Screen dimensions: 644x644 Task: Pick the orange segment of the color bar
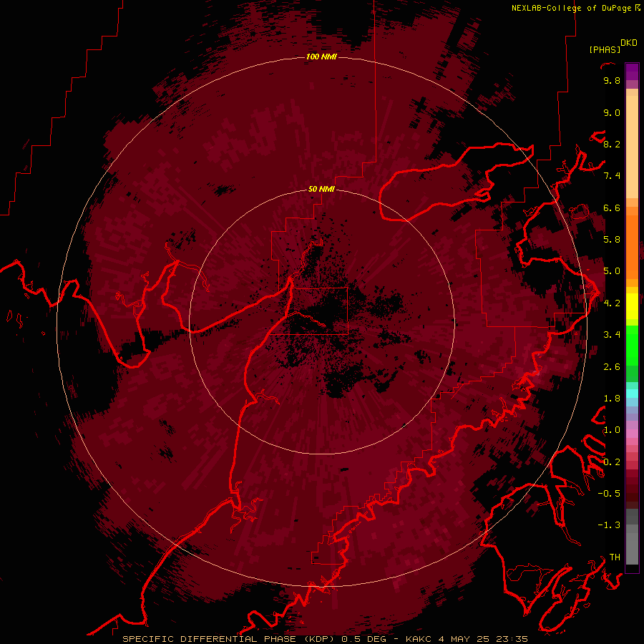[632, 247]
